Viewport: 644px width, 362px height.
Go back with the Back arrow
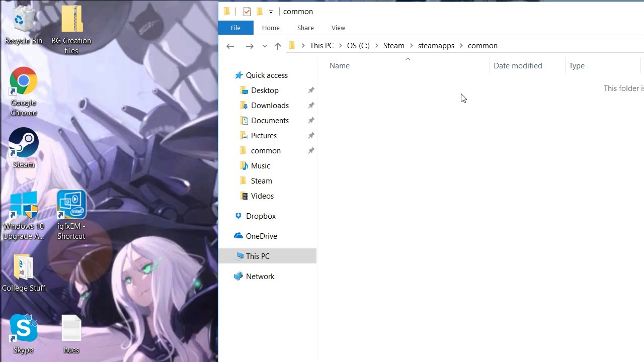(x=230, y=46)
